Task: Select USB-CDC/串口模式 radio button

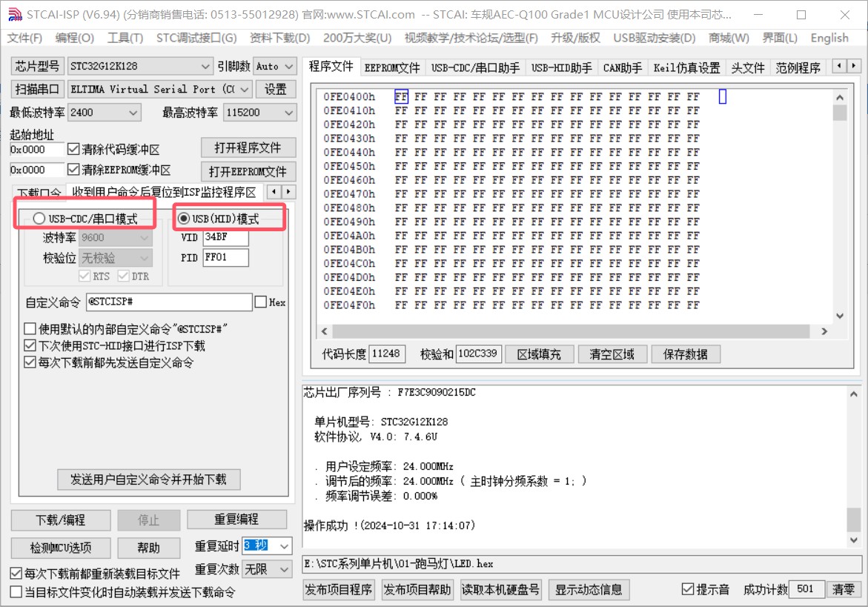Action: (x=39, y=219)
